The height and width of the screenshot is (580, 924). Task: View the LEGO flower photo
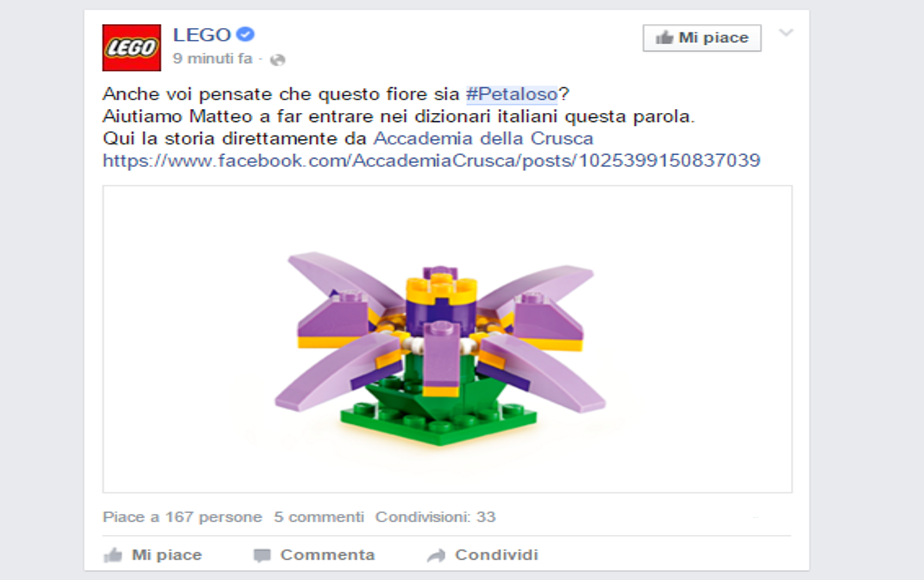(x=447, y=339)
